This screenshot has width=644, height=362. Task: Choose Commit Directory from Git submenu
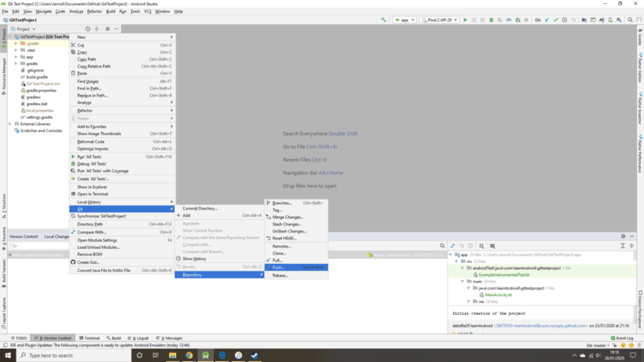click(x=200, y=208)
